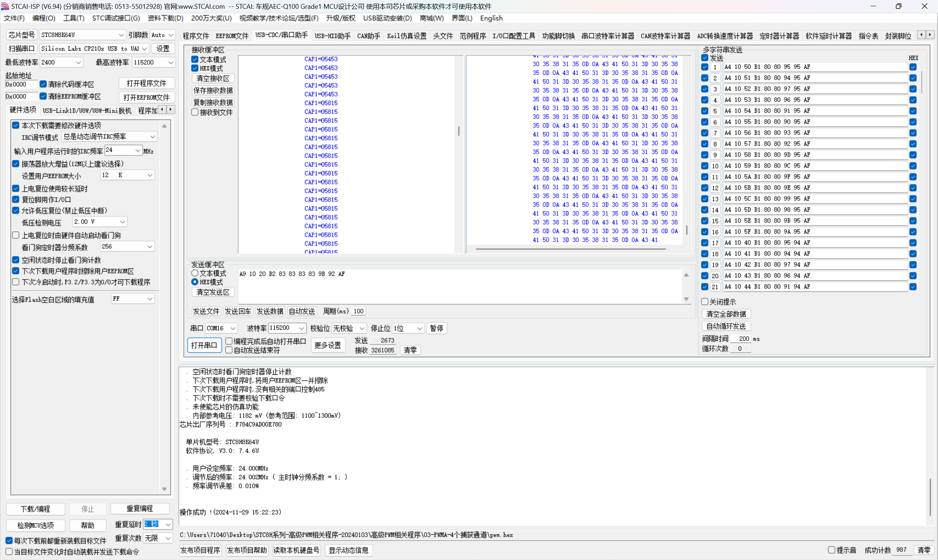Click the 0x0000 code start address field
Viewport: 938px width, 560px height.
[21, 84]
